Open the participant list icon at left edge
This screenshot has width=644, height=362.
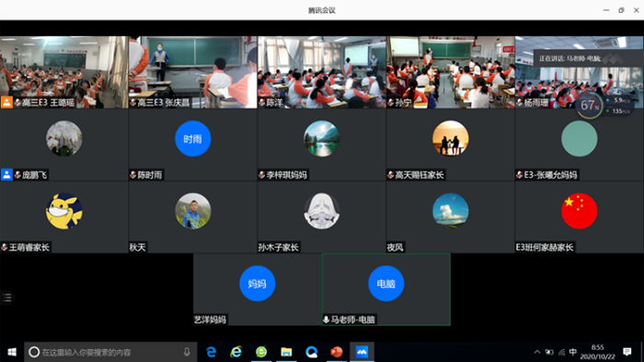tap(7, 298)
